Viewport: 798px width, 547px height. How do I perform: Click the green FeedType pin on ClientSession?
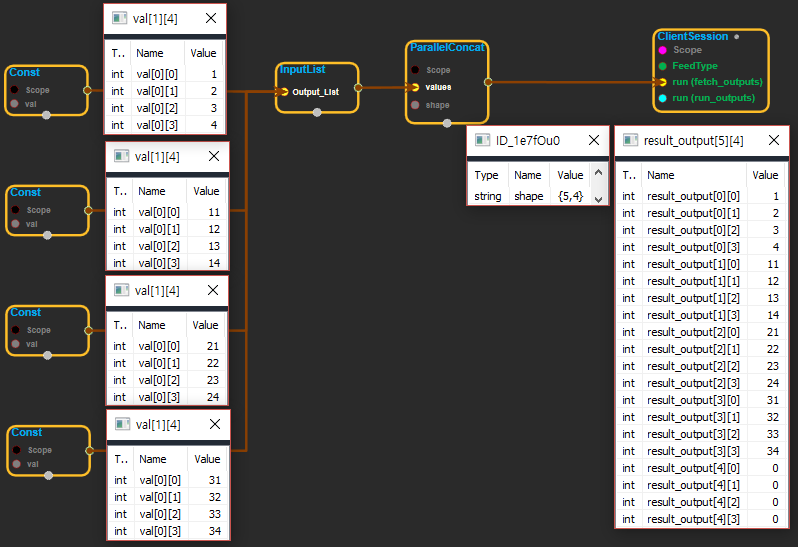click(663, 66)
